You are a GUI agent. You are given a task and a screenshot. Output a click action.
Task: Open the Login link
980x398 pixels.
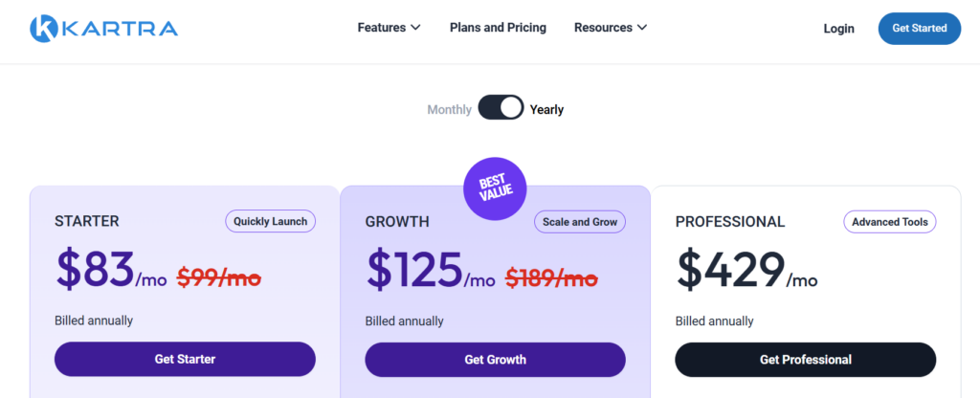(x=838, y=29)
